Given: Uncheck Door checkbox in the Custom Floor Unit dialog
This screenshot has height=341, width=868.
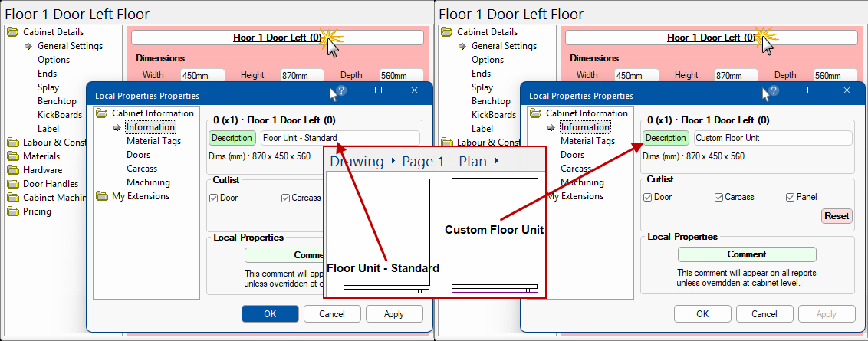Looking at the screenshot, I should pos(648,198).
